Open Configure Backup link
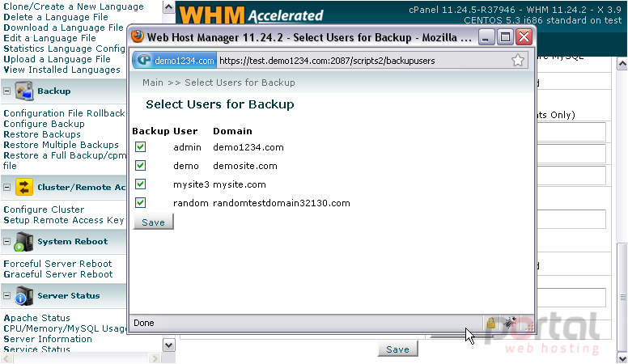 coord(44,124)
